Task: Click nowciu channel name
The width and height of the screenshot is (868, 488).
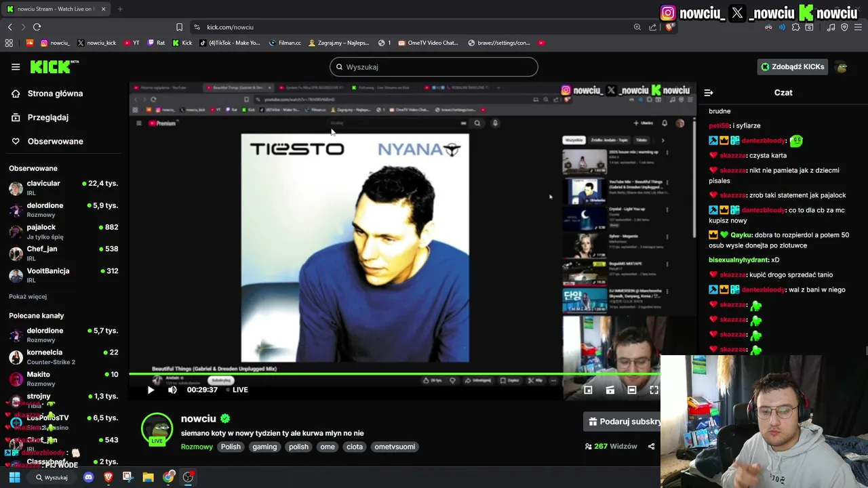Action: (198, 419)
